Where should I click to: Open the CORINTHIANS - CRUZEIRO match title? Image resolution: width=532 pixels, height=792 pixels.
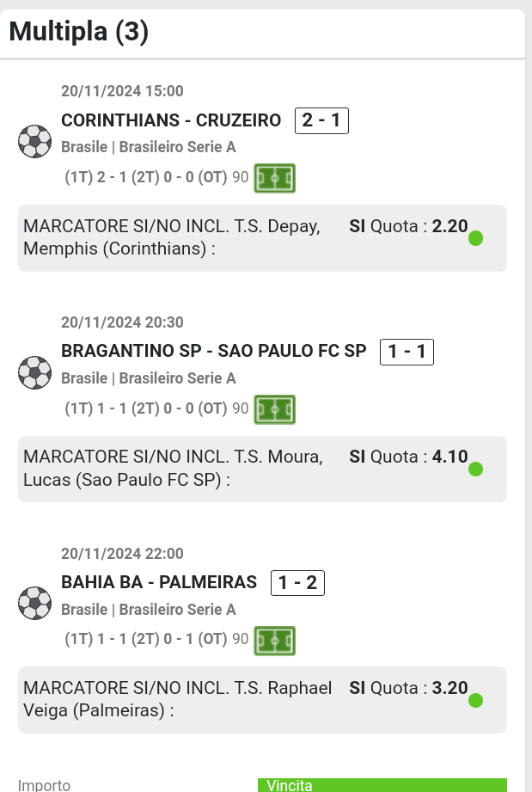(171, 120)
